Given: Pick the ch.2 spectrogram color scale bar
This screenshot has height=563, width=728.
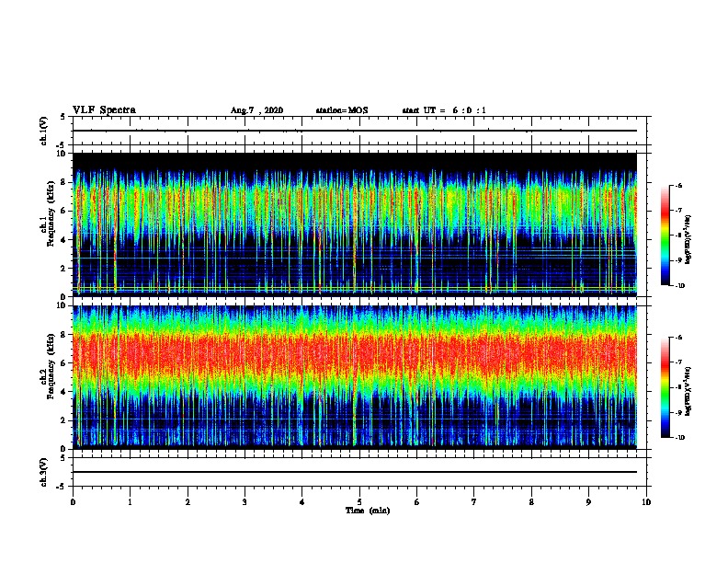Looking at the screenshot, I should pos(665,387).
